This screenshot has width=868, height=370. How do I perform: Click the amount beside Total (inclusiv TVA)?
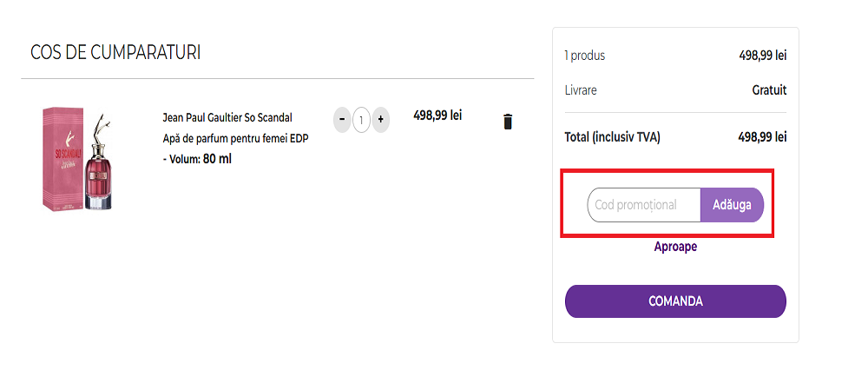761,137
